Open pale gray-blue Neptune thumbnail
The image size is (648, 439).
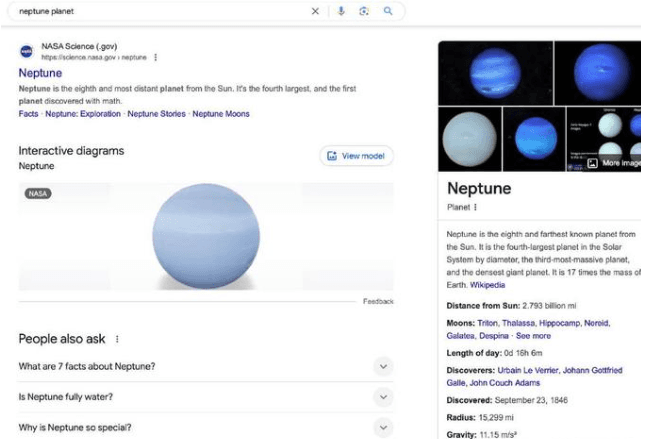[470, 139]
